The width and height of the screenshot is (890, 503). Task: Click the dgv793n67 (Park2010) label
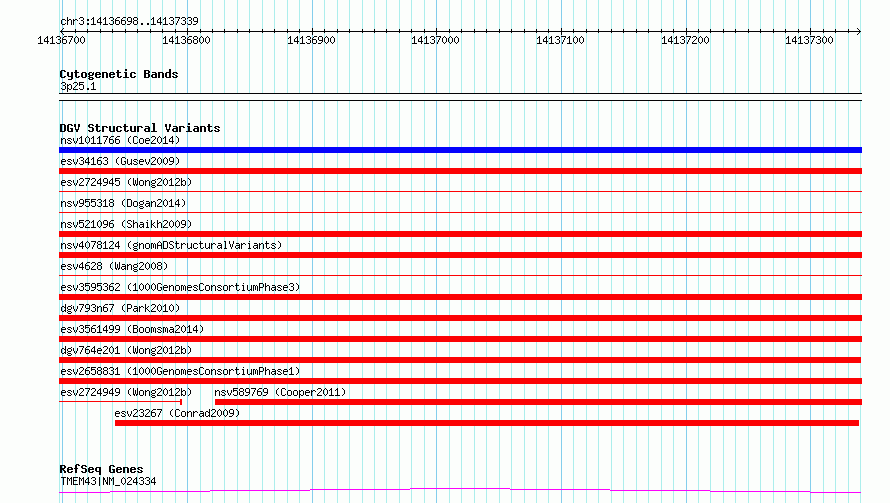coord(120,308)
